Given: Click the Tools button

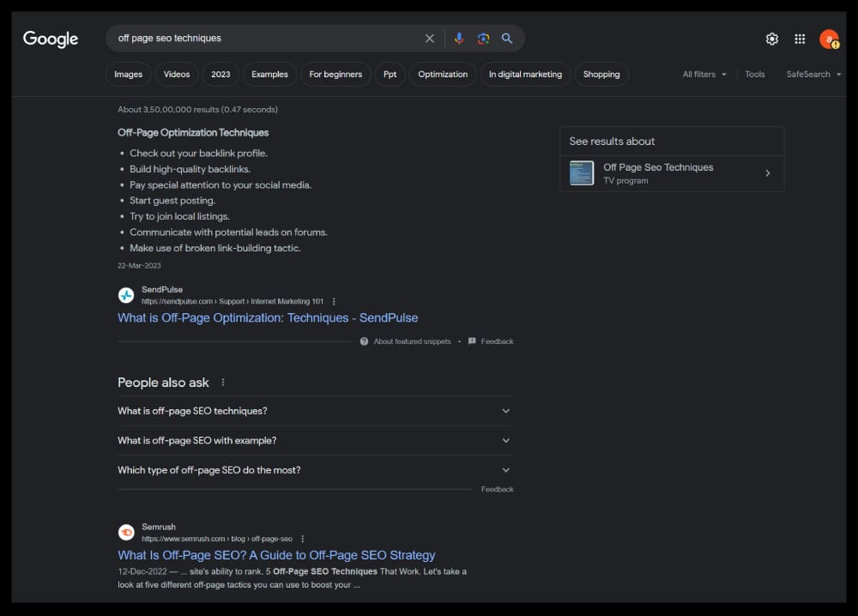Looking at the screenshot, I should pyautogui.click(x=755, y=75).
